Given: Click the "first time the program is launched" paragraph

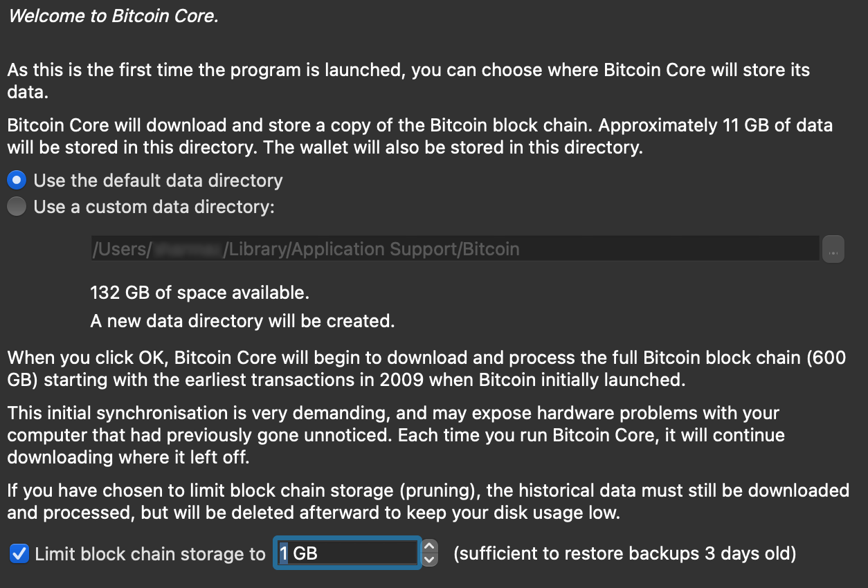Looking at the screenshot, I should 408,81.
